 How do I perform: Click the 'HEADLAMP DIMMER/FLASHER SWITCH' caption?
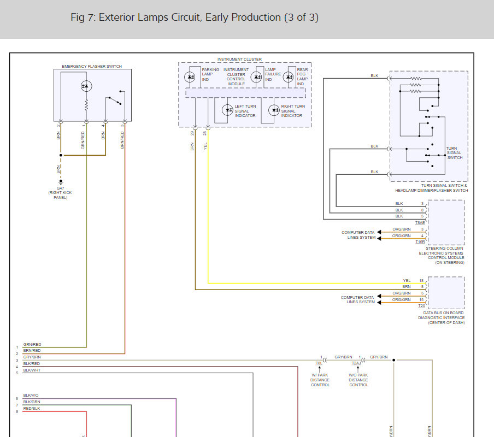(431, 190)
